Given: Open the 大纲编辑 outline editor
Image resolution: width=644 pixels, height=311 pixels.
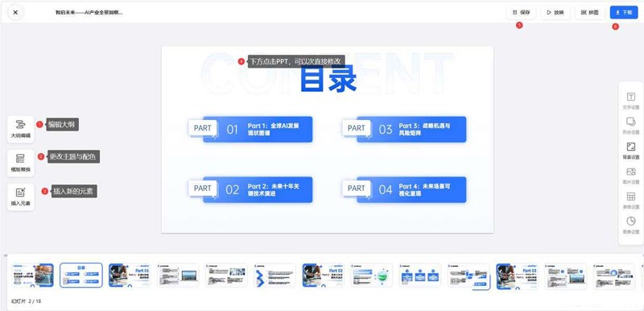Looking at the screenshot, I should click(x=21, y=129).
